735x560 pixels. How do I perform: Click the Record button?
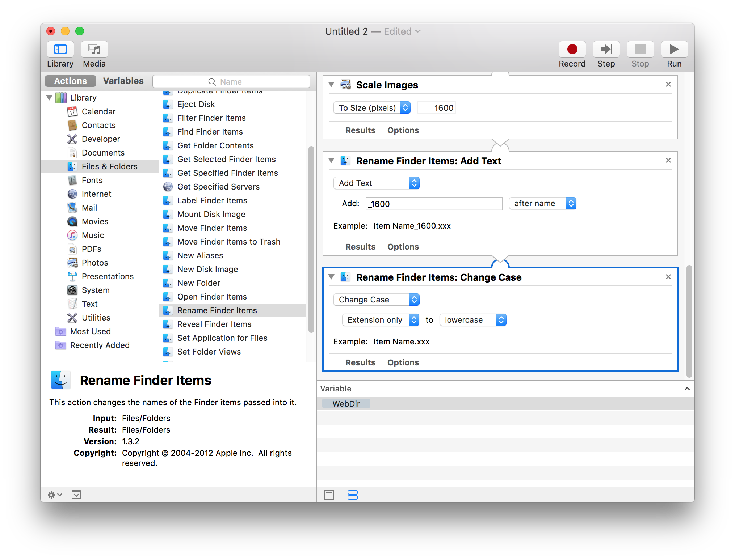pyautogui.click(x=572, y=49)
